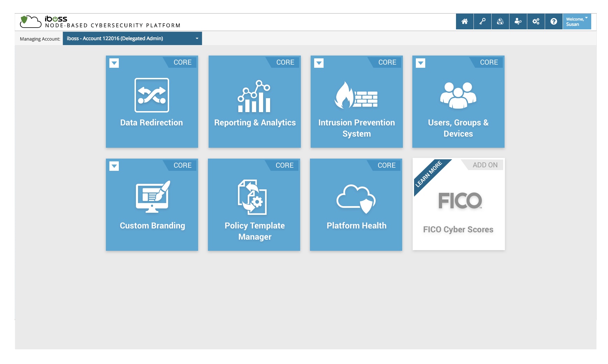Expand the Custom Branding tile dropdown arrow
Screen dimensions: 608x364
click(114, 166)
